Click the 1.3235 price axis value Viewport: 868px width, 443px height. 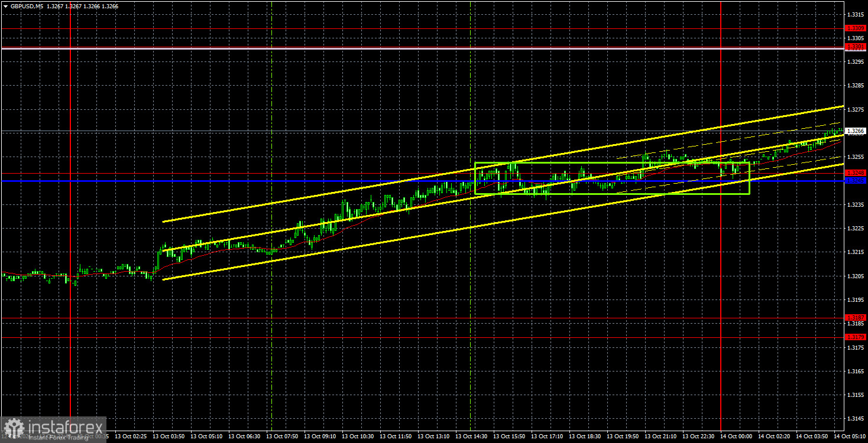[856, 204]
